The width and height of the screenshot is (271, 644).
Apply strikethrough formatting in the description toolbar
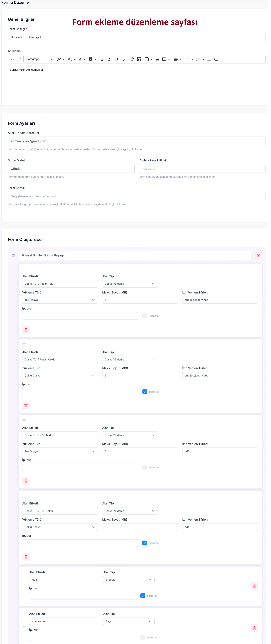pyautogui.click(x=124, y=59)
